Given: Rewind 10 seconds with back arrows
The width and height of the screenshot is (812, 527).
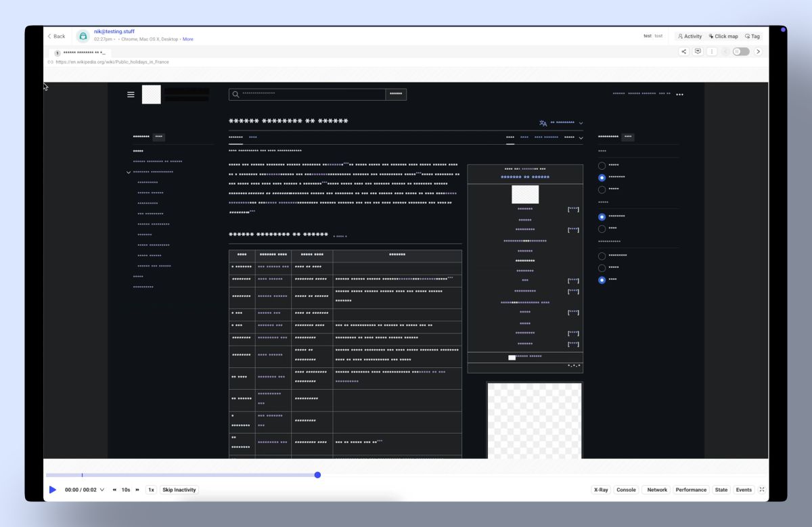Looking at the screenshot, I should pos(114,490).
